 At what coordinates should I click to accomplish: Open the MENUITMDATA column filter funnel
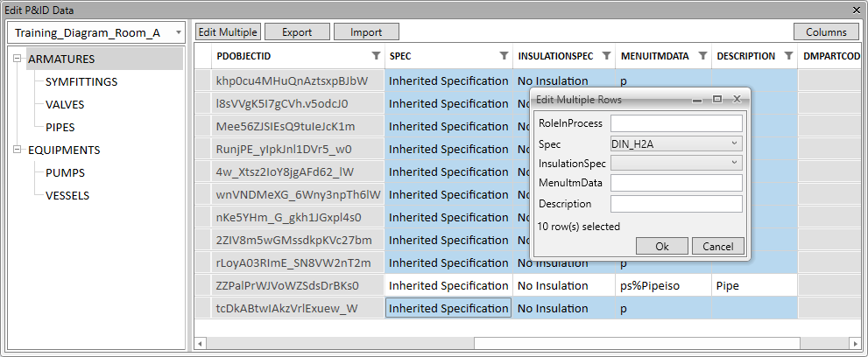pyautogui.click(x=702, y=56)
